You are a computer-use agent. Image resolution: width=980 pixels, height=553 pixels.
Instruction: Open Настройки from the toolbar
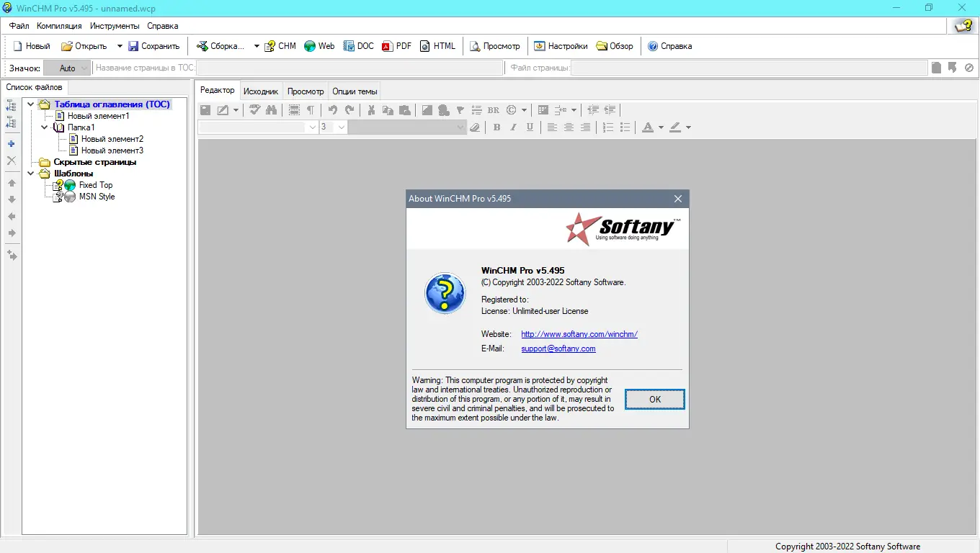pyautogui.click(x=561, y=46)
